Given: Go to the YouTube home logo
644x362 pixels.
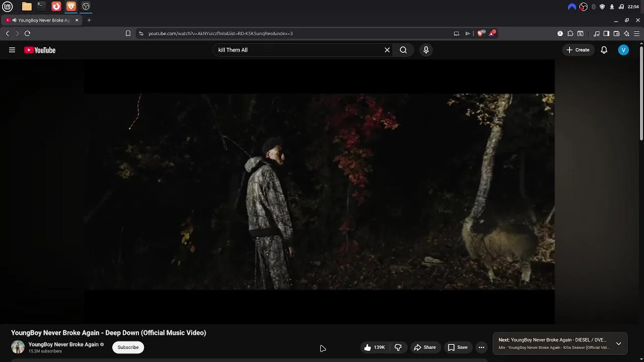Looking at the screenshot, I should [40, 50].
